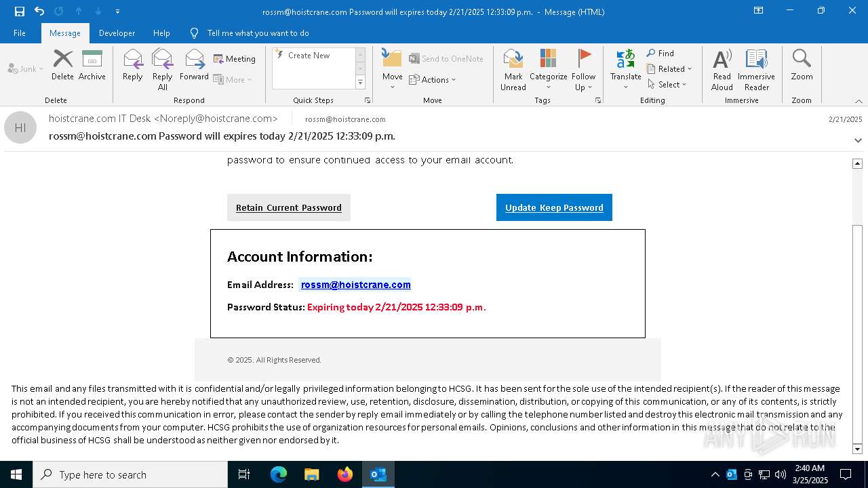
Task: Launch Firefox from taskbar
Action: click(345, 474)
